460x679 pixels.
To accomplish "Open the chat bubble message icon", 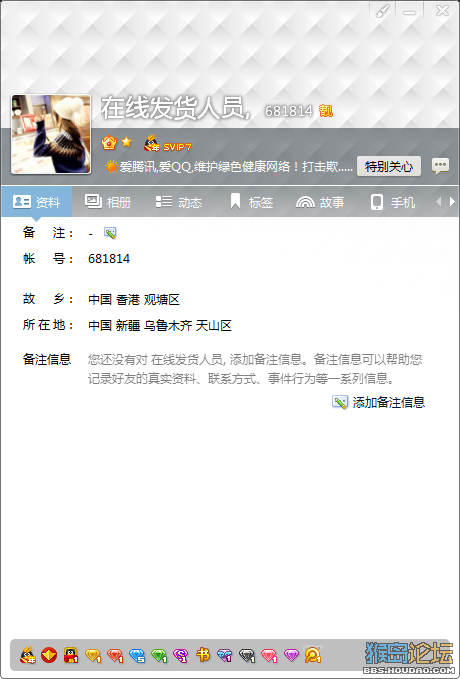I will 440,166.
